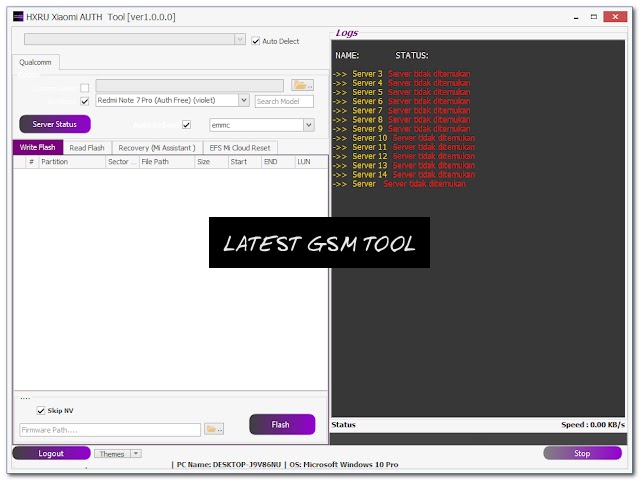The height and width of the screenshot is (481, 640).
Task: Click the Server Status button
Action: (x=55, y=124)
